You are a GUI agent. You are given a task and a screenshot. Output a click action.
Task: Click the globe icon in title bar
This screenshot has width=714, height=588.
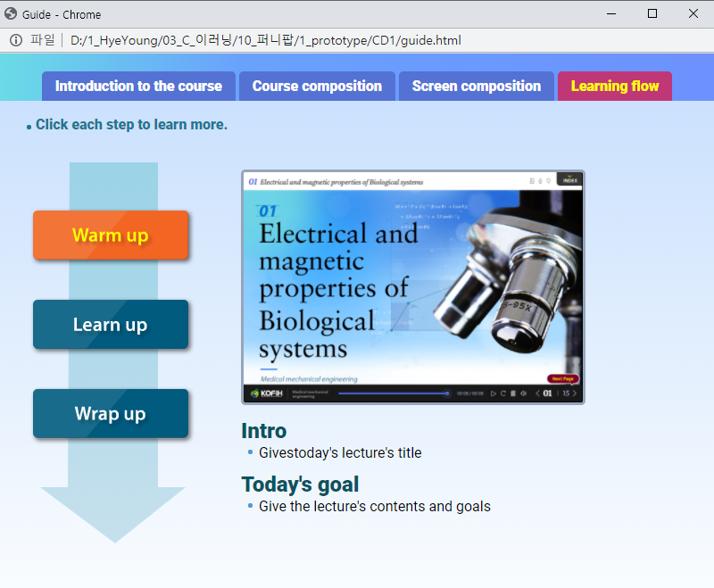coord(11,14)
